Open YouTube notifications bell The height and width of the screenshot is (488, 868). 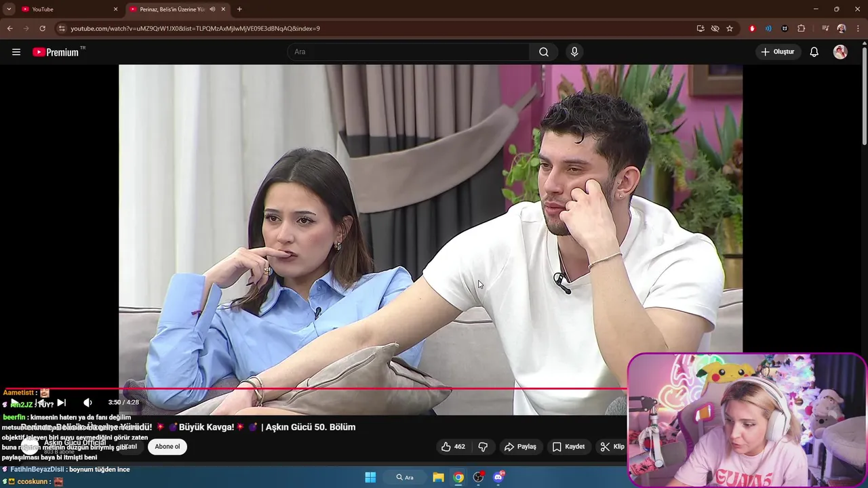814,52
